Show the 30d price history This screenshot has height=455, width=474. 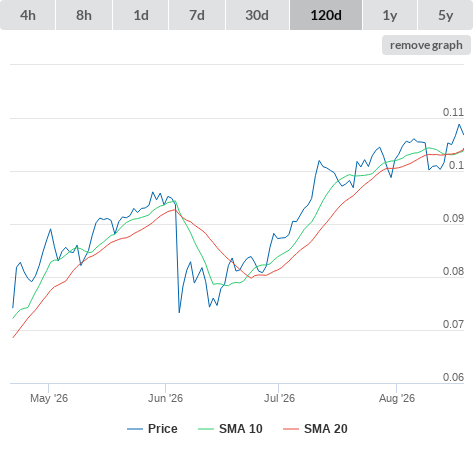pyautogui.click(x=257, y=15)
